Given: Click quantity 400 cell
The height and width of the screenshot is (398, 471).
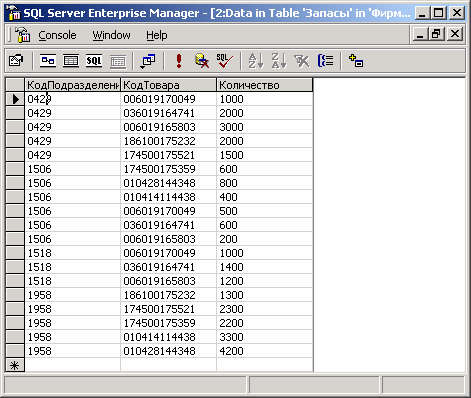Looking at the screenshot, I should click(x=265, y=197).
